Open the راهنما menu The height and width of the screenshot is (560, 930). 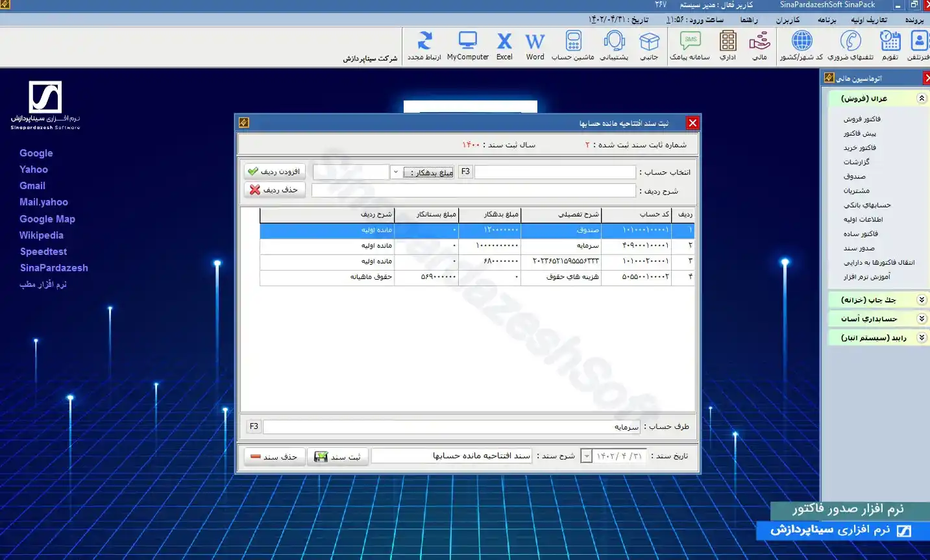coord(748,20)
